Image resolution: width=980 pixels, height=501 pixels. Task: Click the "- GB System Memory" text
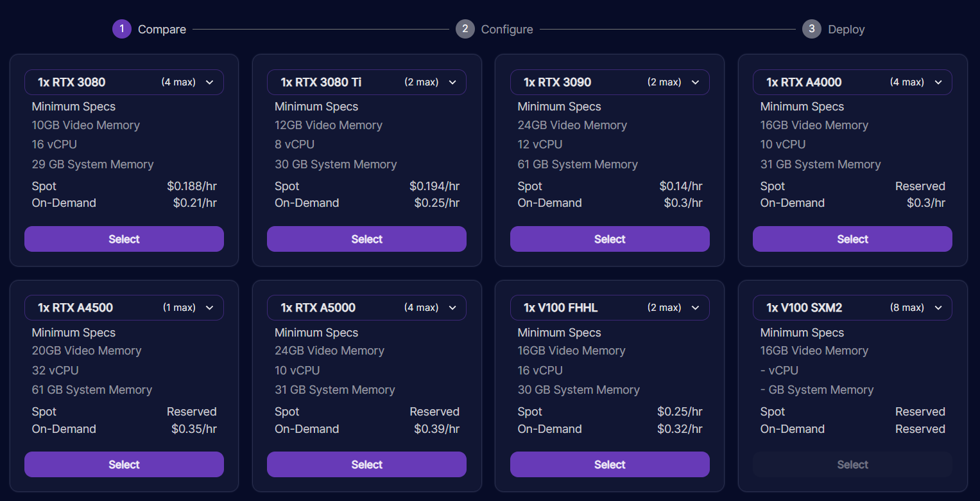[817, 390]
